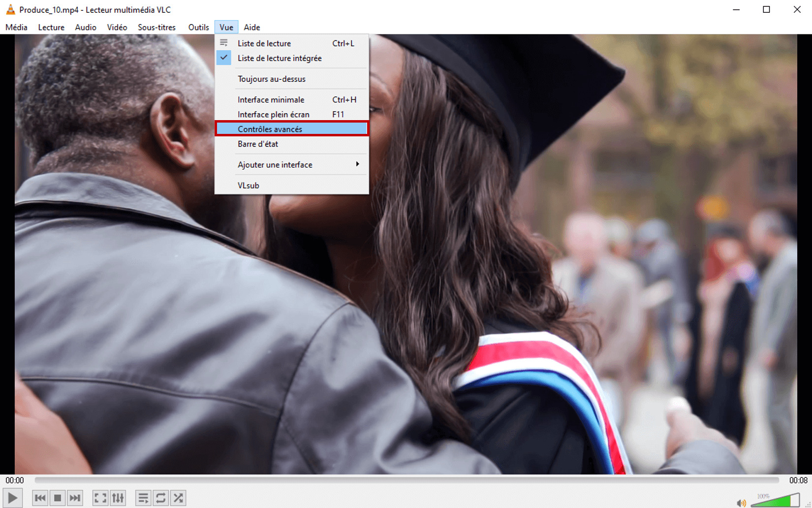Show the playlist using the playlist icon
Viewport: 812px width, 508px height.
(x=143, y=497)
